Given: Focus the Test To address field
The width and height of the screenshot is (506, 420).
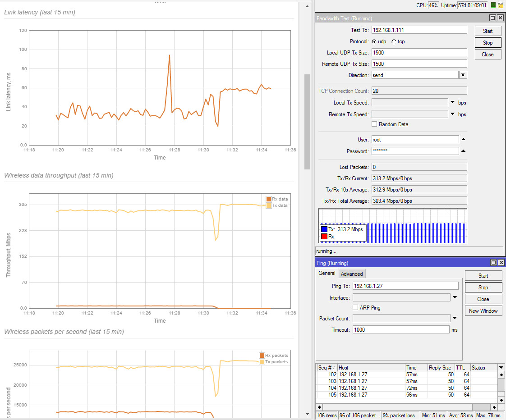Looking at the screenshot, I should [x=419, y=30].
